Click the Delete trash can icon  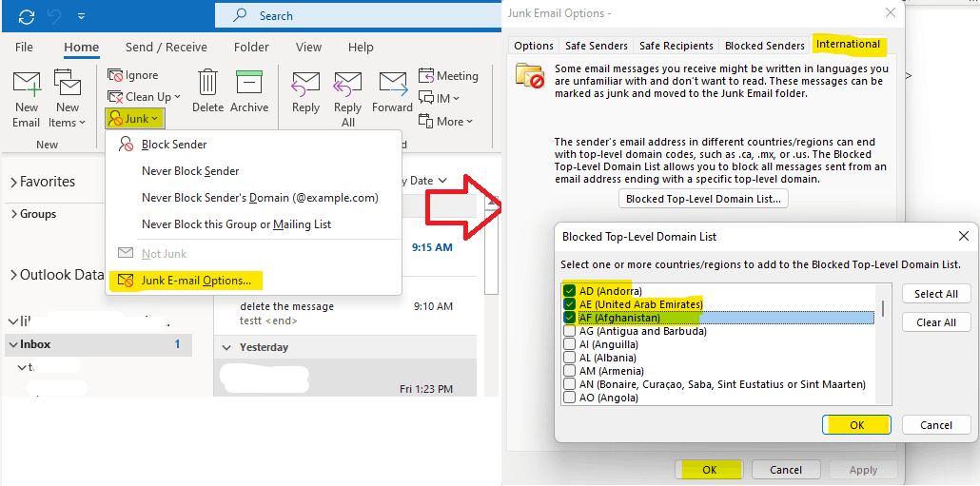click(207, 83)
